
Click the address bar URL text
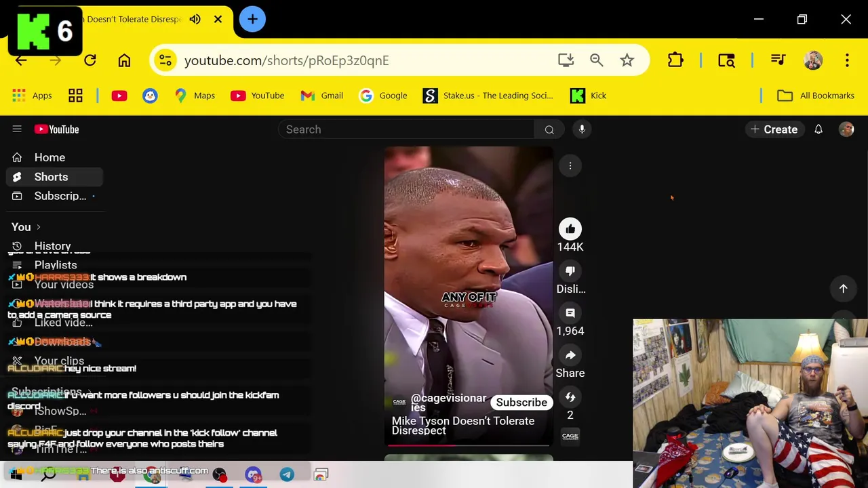286,60
